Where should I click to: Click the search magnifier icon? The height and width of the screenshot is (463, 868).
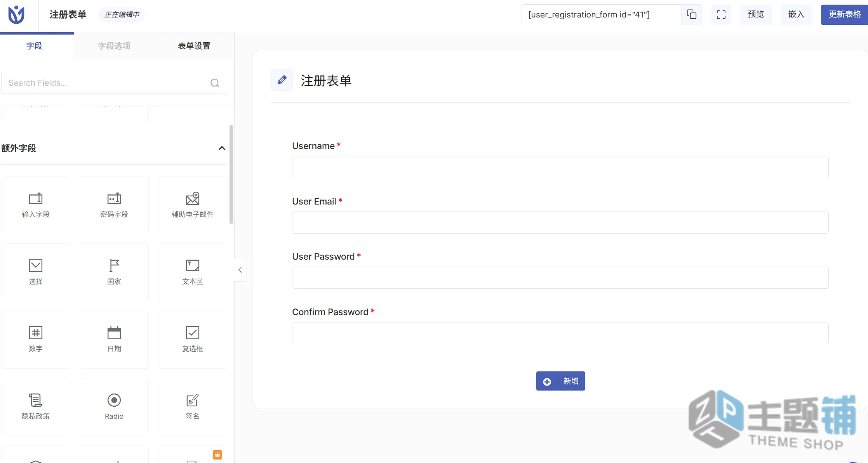pyautogui.click(x=215, y=83)
